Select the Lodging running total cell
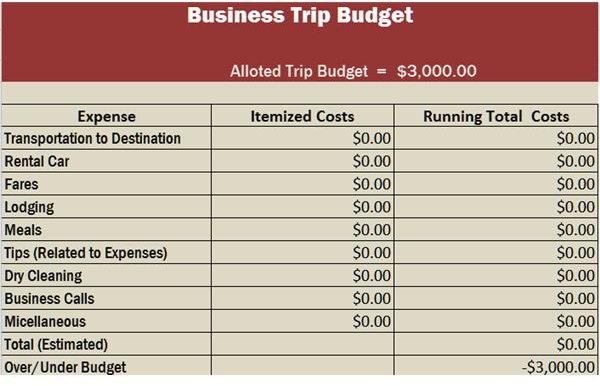The height and width of the screenshot is (386, 600). tap(496, 207)
